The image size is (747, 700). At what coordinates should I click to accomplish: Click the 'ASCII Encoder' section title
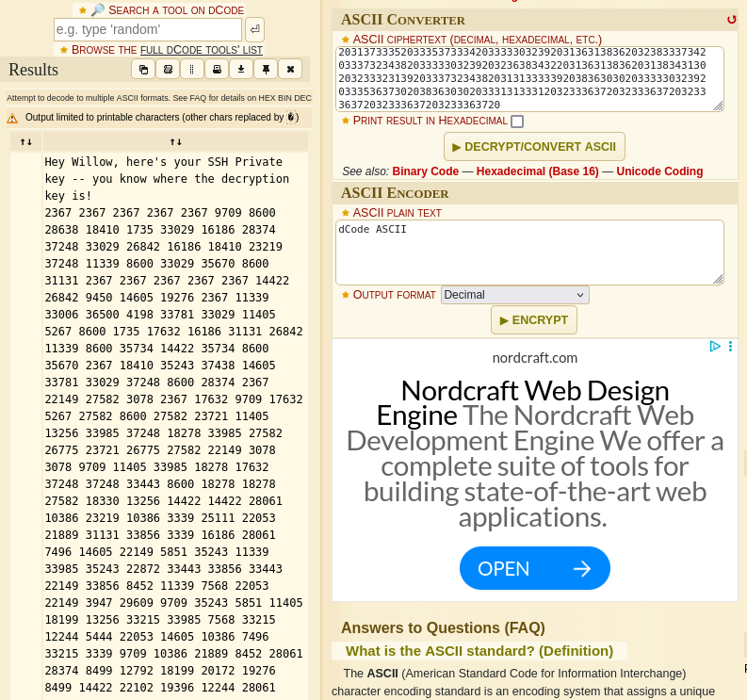[395, 193]
